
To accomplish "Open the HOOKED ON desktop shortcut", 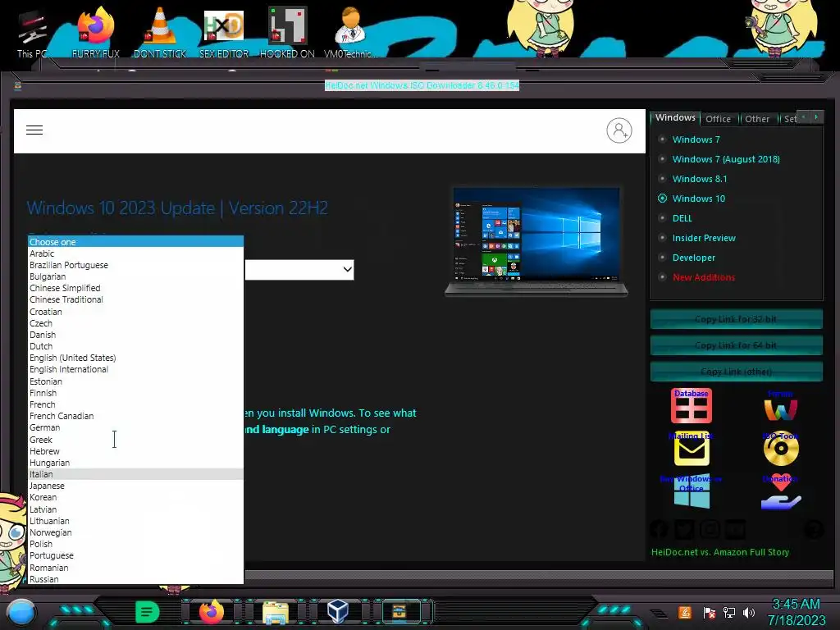I will [287, 33].
